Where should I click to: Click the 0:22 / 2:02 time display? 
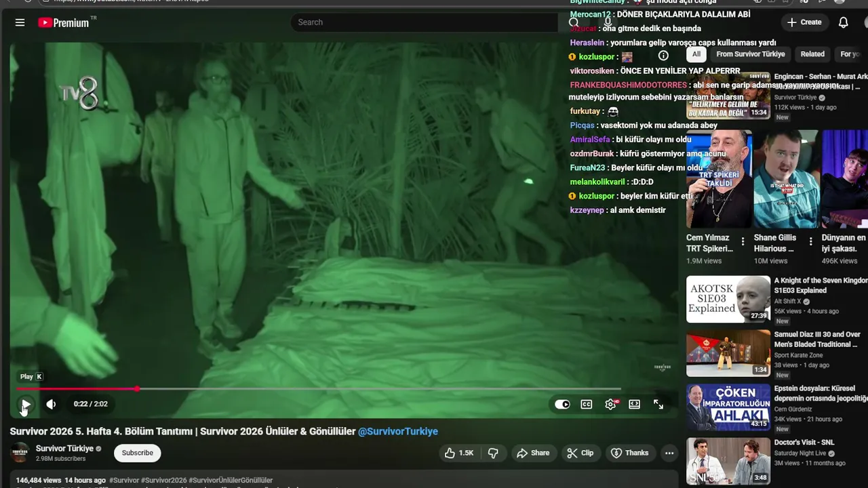[x=91, y=404]
